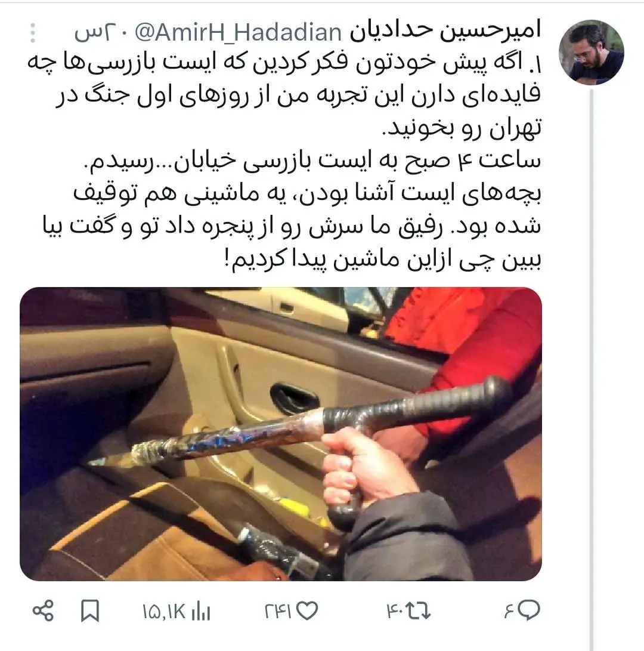Follow the gray thread line below the avatar
Image resolution: width=644 pixels, height=651 pixels.
click(x=592, y=369)
